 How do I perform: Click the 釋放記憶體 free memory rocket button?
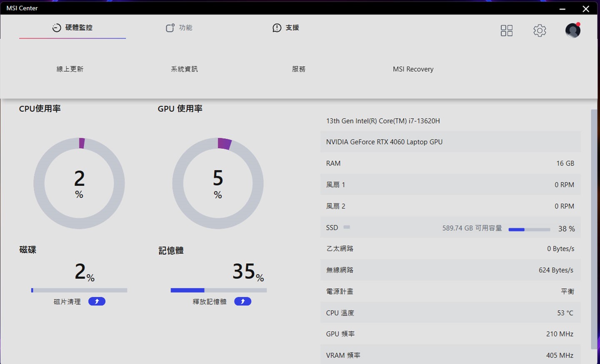point(242,302)
